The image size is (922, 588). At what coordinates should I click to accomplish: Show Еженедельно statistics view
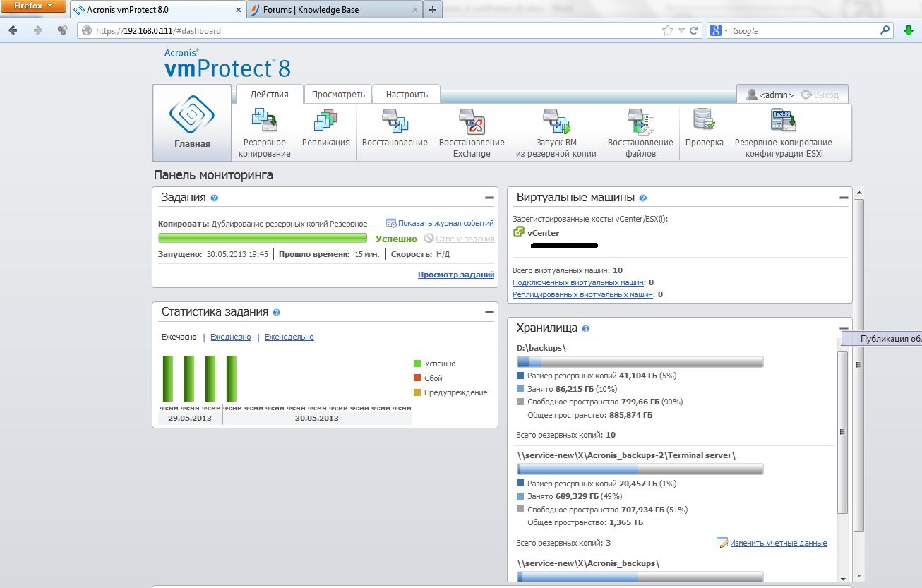click(x=289, y=337)
